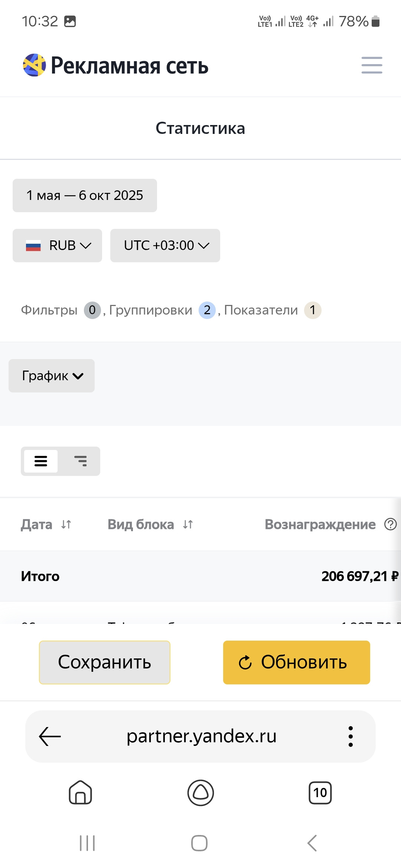Open Показатели settings
The width and height of the screenshot is (401, 868).
261,310
